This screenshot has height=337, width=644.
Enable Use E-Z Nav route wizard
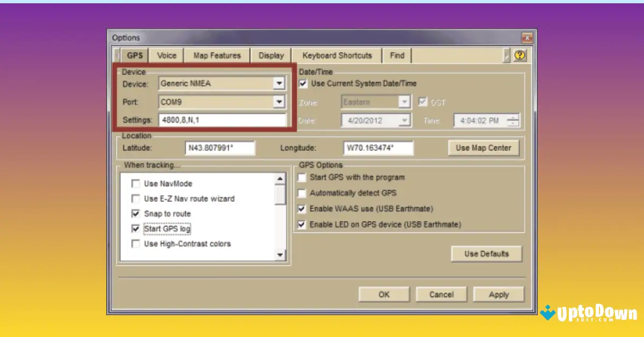[135, 199]
